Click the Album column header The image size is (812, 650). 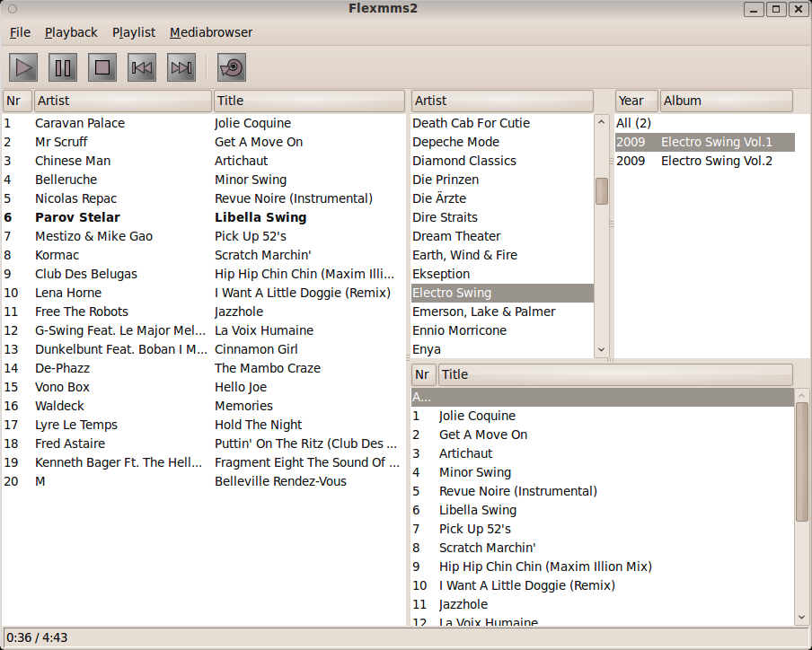pyautogui.click(x=727, y=101)
